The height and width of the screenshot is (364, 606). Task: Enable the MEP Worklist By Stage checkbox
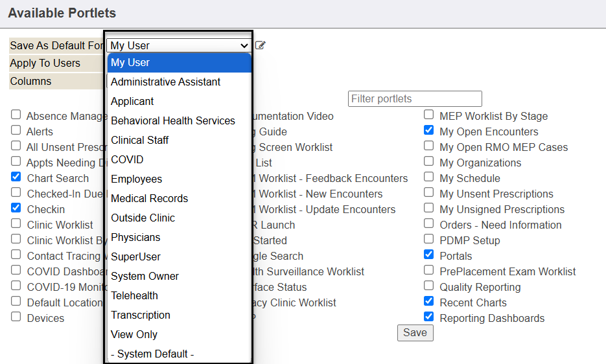click(428, 115)
